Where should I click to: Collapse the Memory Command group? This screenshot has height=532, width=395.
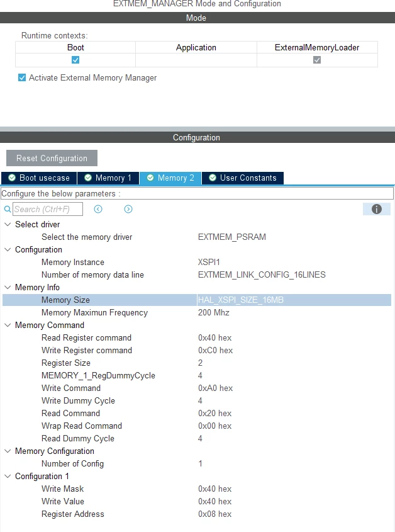[x=8, y=325]
